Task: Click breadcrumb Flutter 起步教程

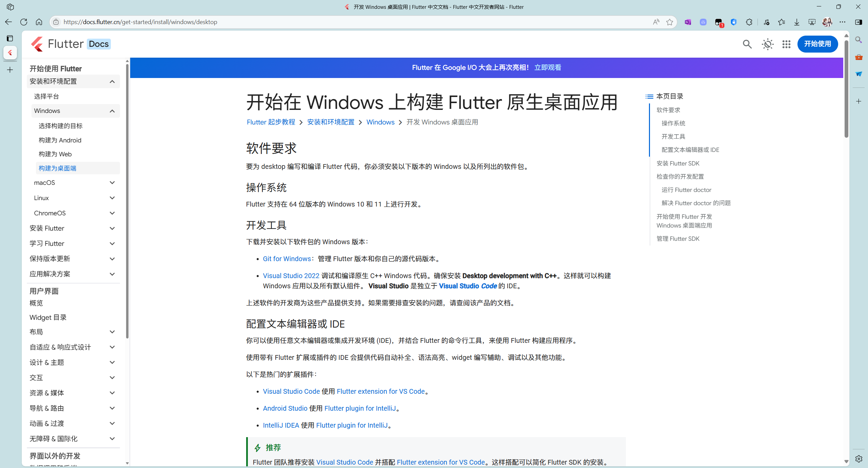Action: pos(271,122)
